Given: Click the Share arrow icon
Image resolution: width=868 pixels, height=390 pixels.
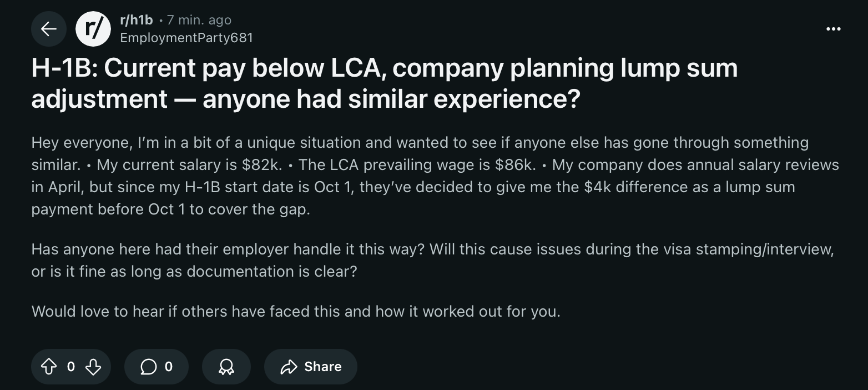Looking at the screenshot, I should point(289,367).
